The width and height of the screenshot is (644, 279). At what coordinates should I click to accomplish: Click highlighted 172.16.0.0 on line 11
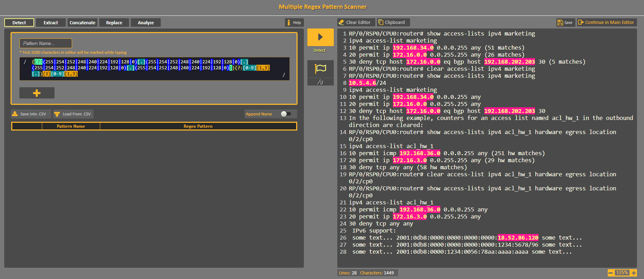[x=410, y=104]
